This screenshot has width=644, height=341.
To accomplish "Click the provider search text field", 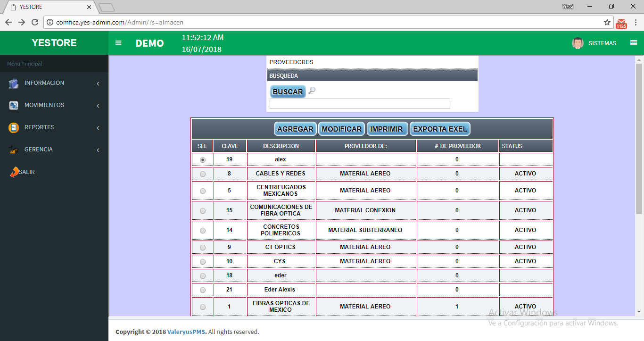I will pyautogui.click(x=360, y=104).
